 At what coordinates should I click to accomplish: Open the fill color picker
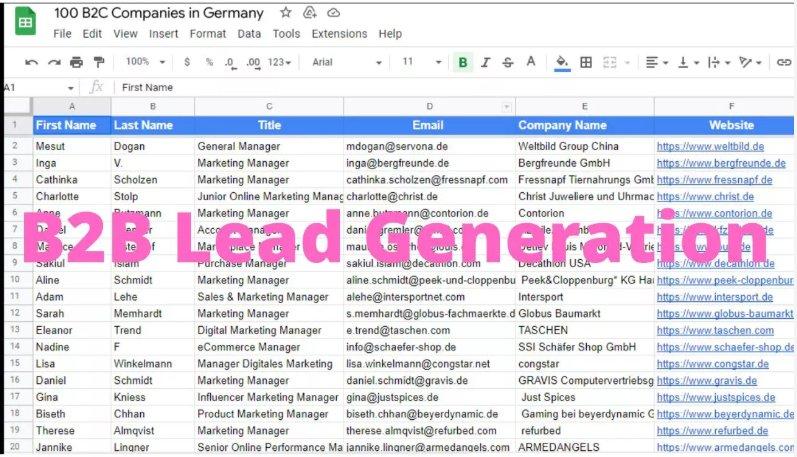pyautogui.click(x=562, y=63)
